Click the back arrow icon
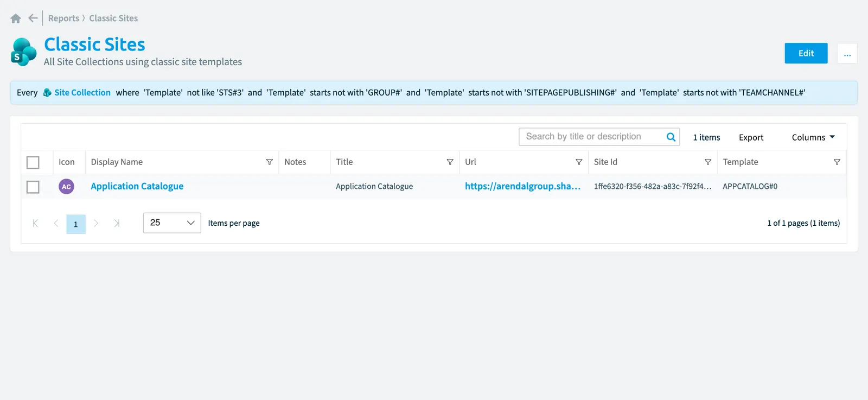Image resolution: width=868 pixels, height=400 pixels. click(x=33, y=18)
